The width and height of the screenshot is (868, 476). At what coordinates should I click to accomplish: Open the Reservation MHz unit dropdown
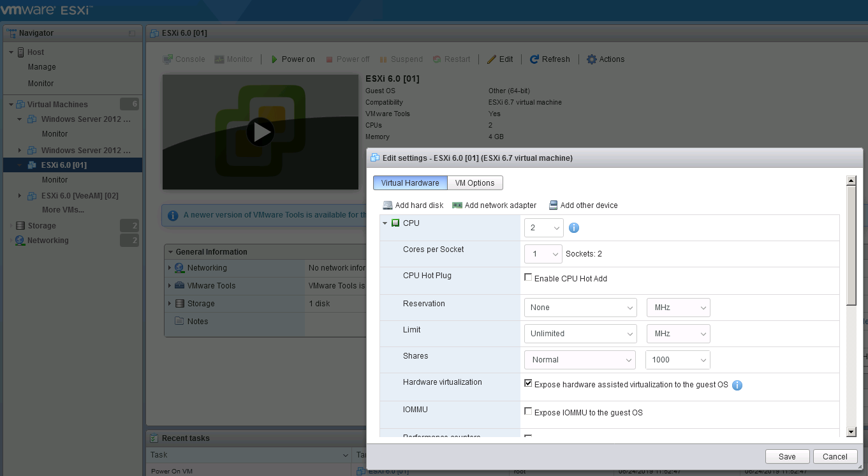coord(678,308)
